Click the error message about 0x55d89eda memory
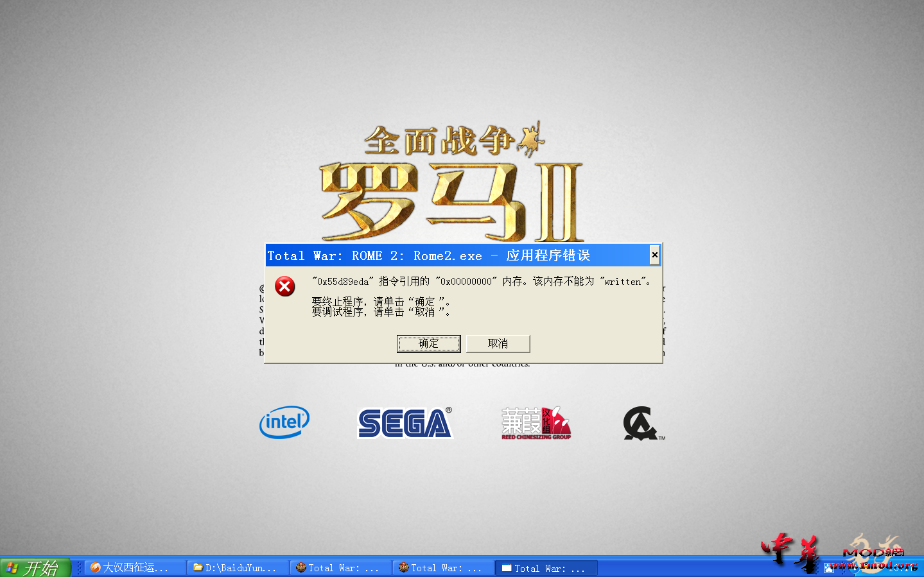The image size is (924, 577). tap(482, 281)
